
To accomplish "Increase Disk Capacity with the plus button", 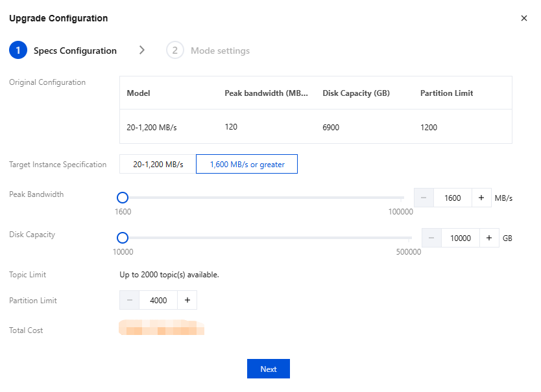I will (490, 238).
